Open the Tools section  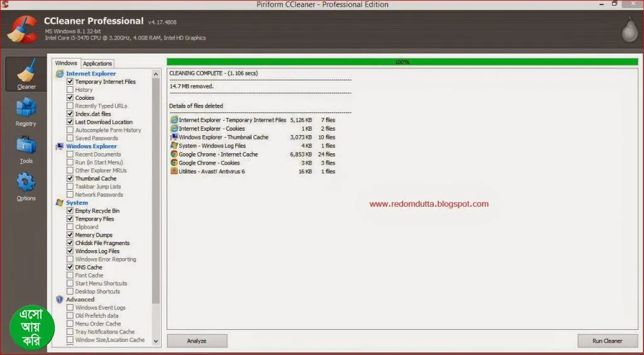[x=26, y=148]
